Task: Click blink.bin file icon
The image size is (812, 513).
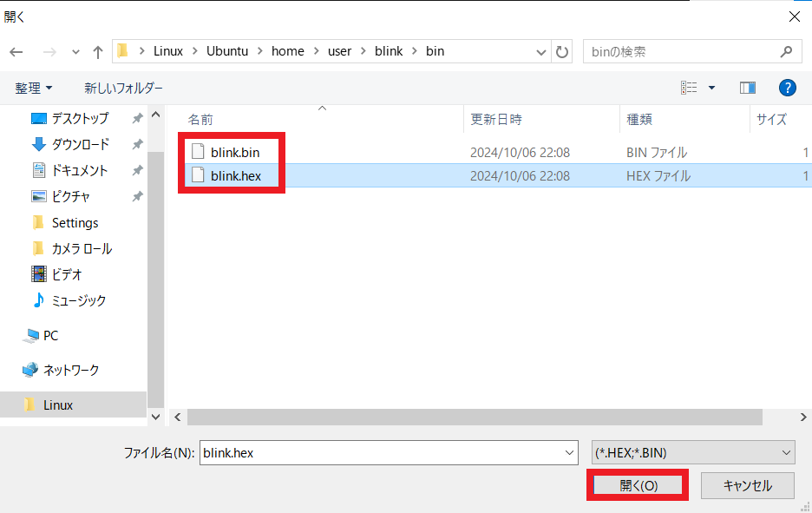Action: 198,151
